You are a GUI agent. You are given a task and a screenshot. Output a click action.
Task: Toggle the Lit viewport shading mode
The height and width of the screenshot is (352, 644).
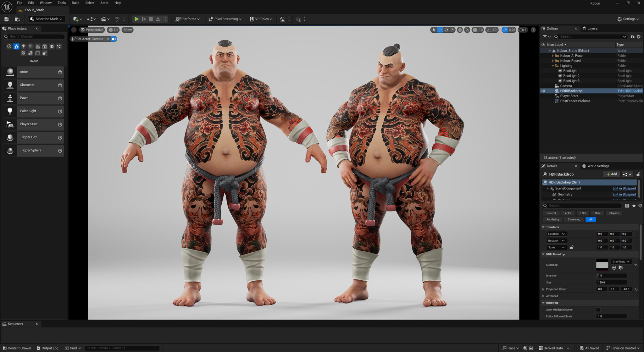113,30
